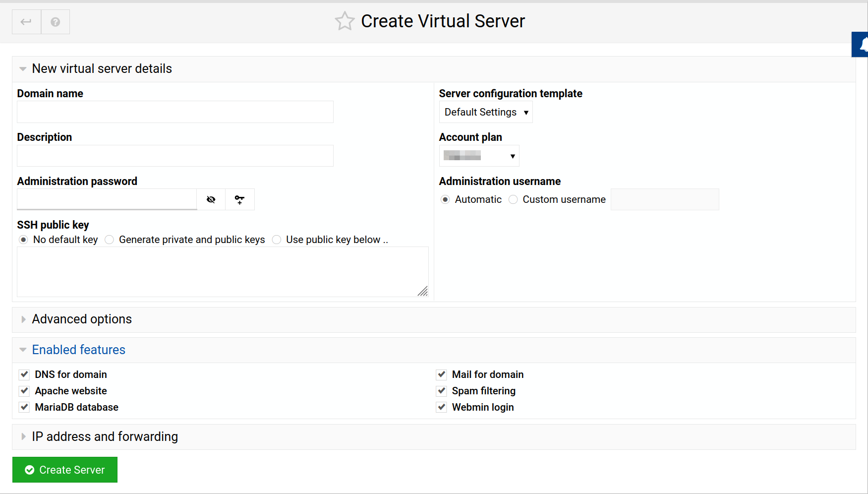
Task: Open the Account plan dropdown
Action: coord(479,156)
